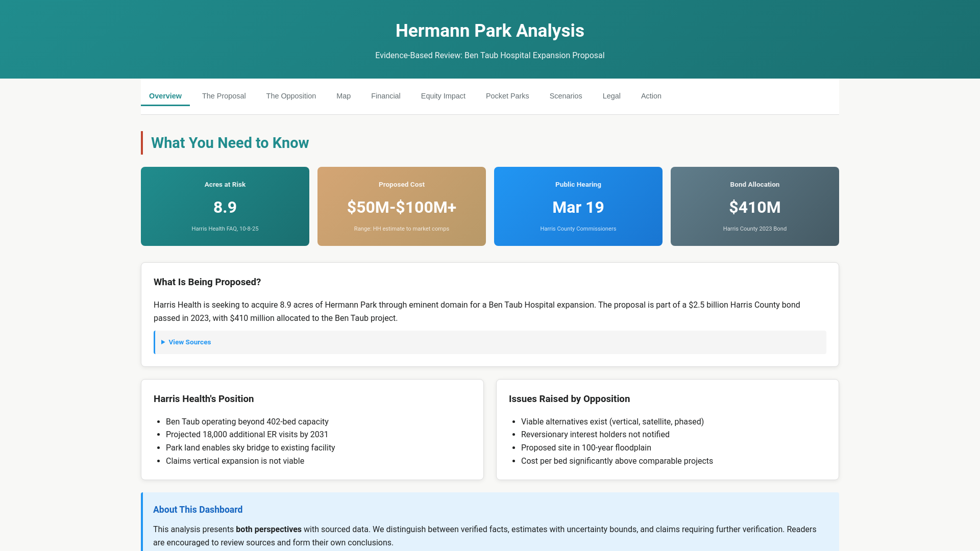
Task: Open the Legal tab
Action: click(611, 96)
